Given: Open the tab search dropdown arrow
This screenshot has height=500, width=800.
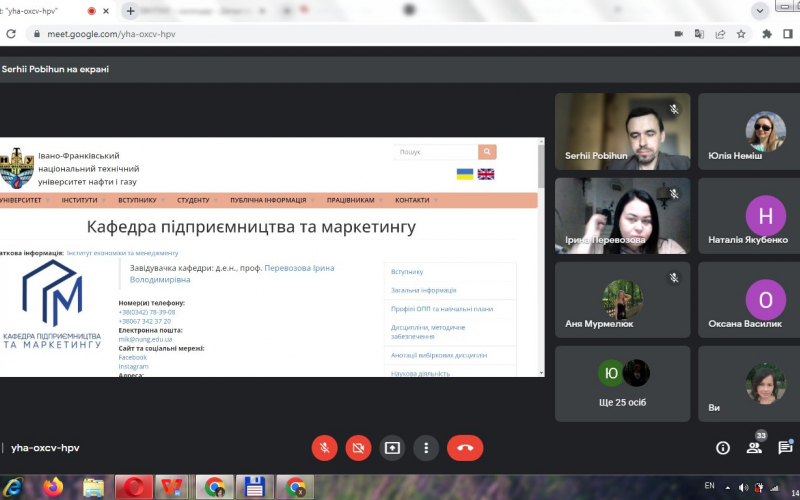Looking at the screenshot, I should tap(760, 11).
